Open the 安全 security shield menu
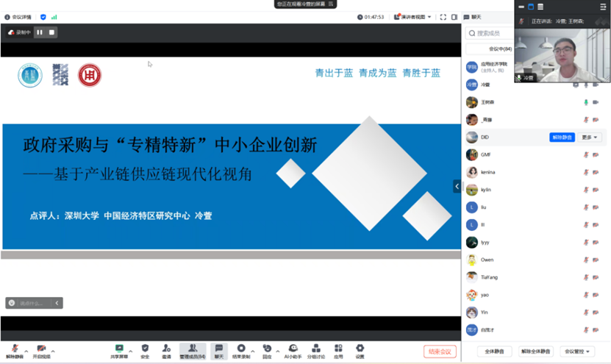This screenshot has width=611, height=364. point(145,351)
